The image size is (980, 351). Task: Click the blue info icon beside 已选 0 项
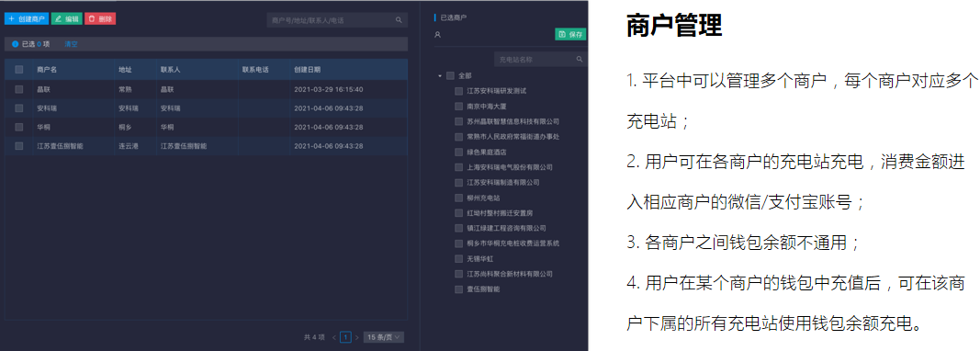(x=15, y=44)
